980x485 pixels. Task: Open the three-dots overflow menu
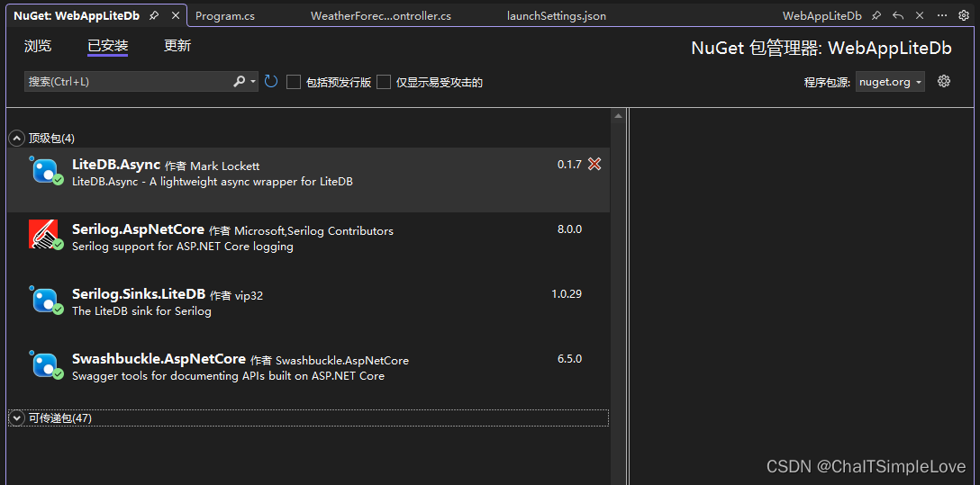coord(942,15)
